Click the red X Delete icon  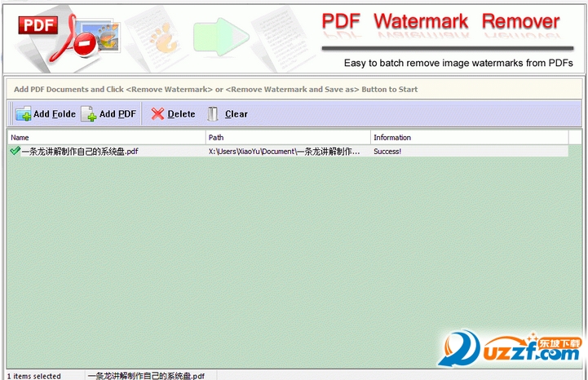tap(157, 113)
